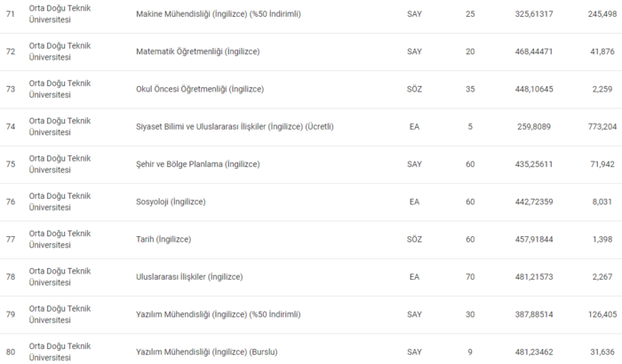Click university name in row 78

[x=60, y=277]
